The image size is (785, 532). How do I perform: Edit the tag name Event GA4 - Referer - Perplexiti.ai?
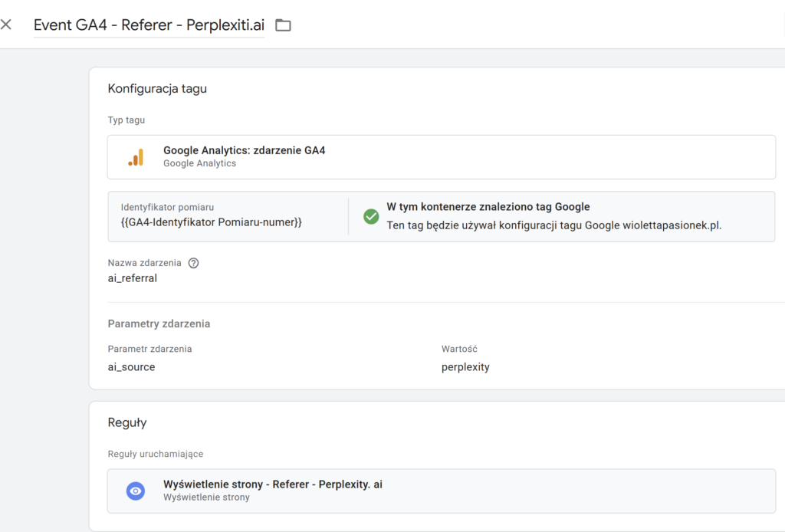pos(149,25)
